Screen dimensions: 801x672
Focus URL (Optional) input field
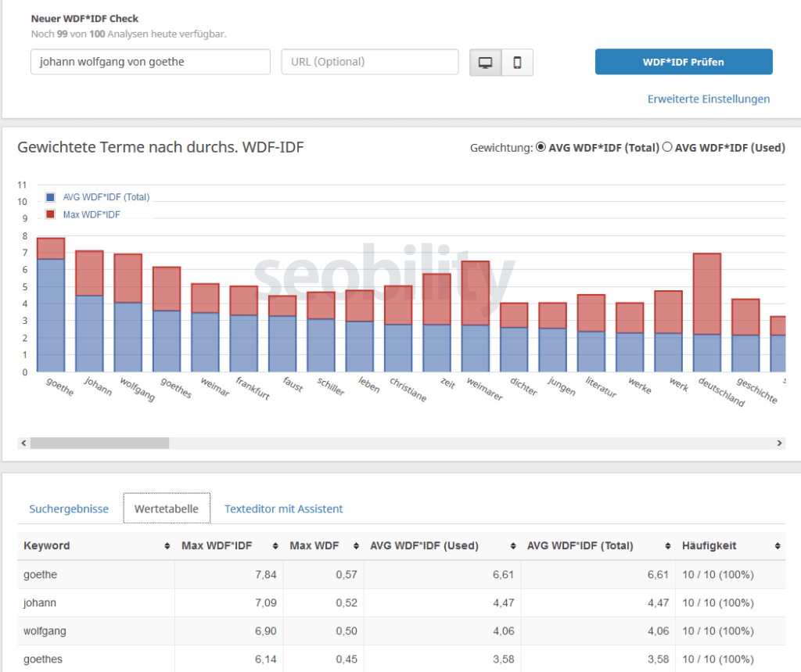(x=370, y=62)
